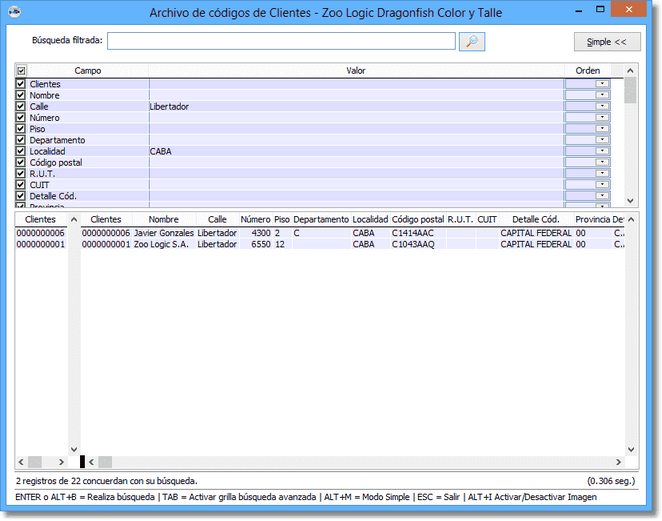Image resolution: width=662 pixels, height=521 pixels.
Task: Sort results by the Código postal column header
Action: [418, 220]
